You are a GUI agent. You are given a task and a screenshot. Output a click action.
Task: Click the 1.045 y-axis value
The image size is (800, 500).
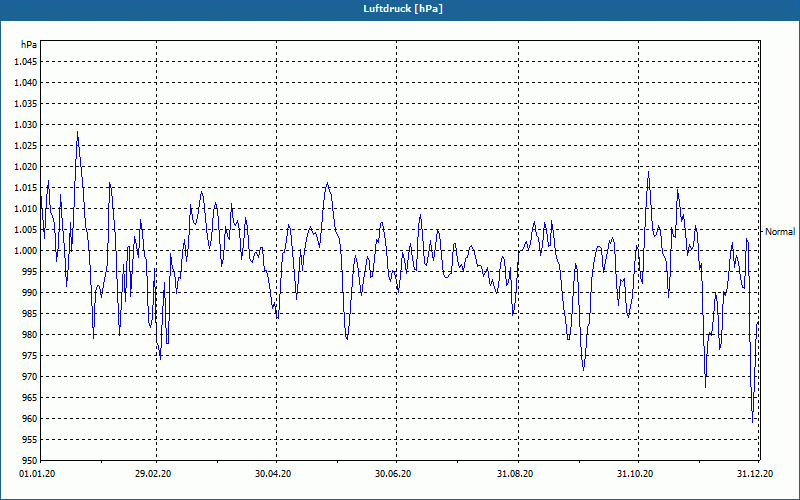pos(26,62)
